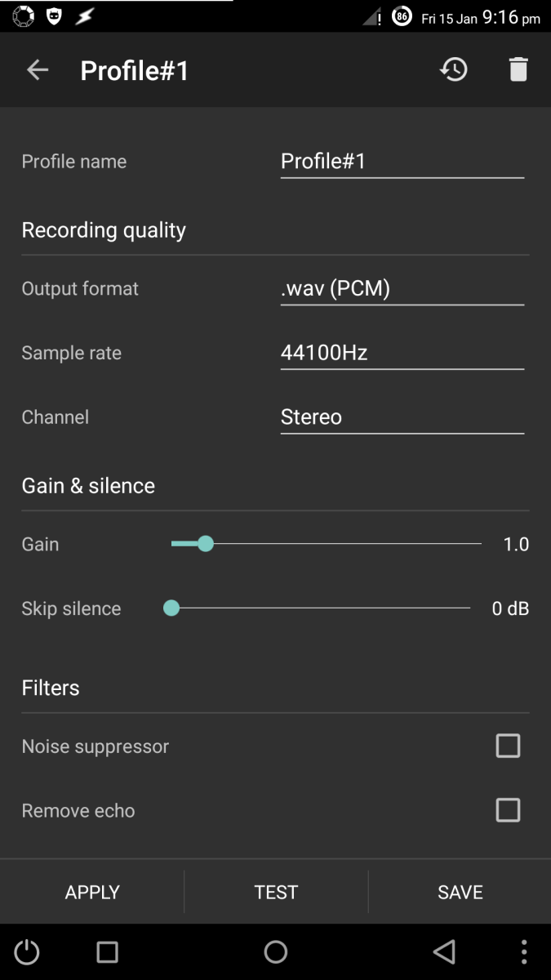Open the overflow menu in navigation bar

click(x=523, y=951)
